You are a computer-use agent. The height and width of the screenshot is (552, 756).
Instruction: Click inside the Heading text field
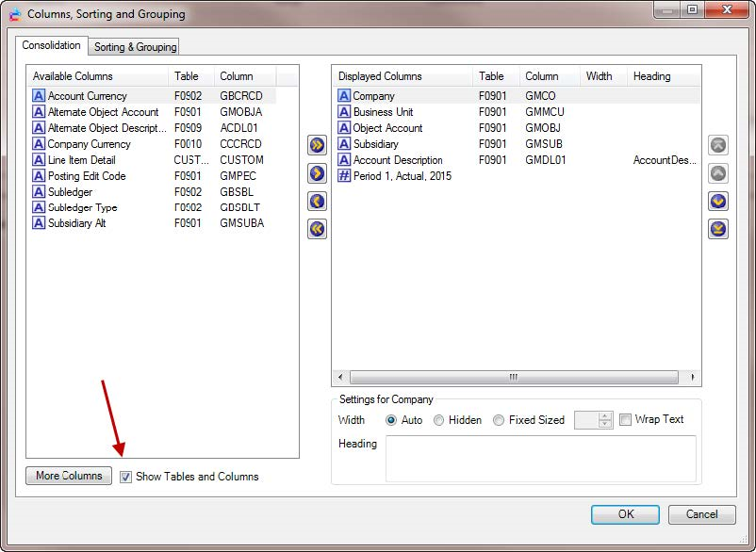(540, 458)
